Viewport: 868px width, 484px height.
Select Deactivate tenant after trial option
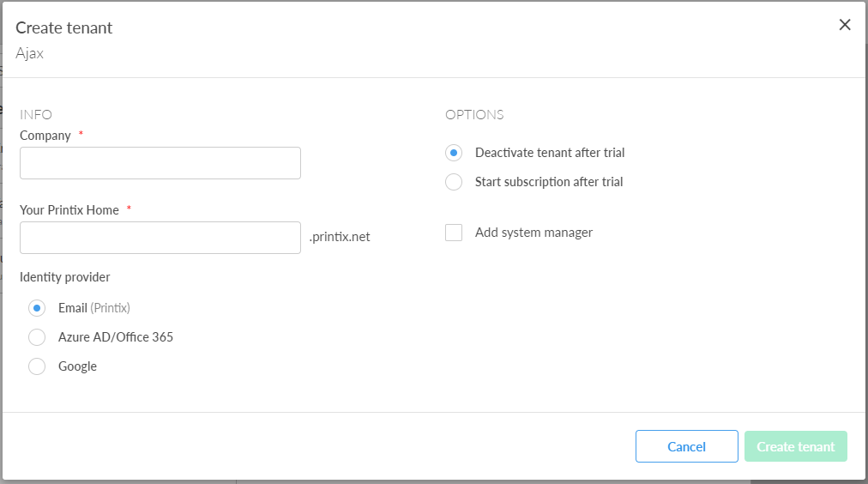[x=454, y=153]
